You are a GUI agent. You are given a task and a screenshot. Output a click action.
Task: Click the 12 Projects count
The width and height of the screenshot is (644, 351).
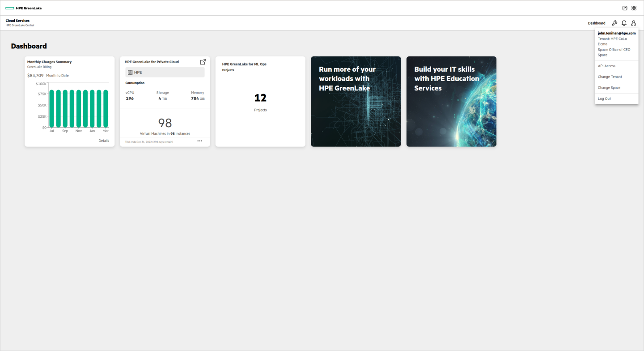pyautogui.click(x=260, y=98)
